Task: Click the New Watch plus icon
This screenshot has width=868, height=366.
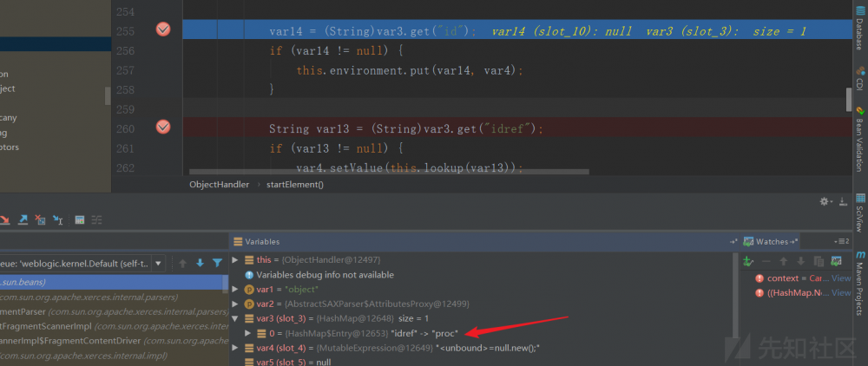Action: pos(748,262)
